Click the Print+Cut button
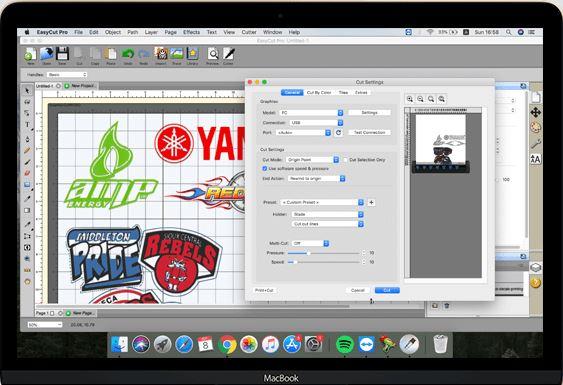 coord(264,290)
